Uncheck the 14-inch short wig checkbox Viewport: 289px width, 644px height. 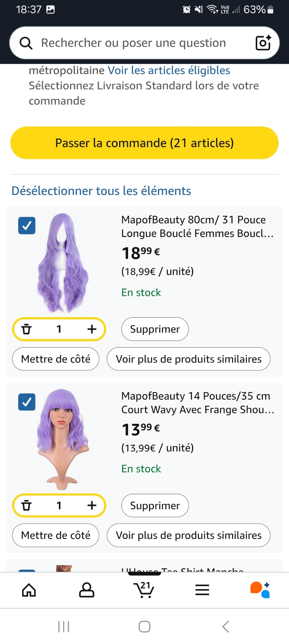pos(27,402)
